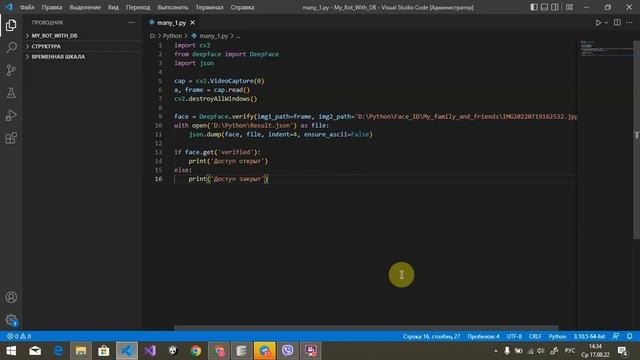Screen dimensions: 640x360
Task: Open Windows notification center
Action: 622,351
